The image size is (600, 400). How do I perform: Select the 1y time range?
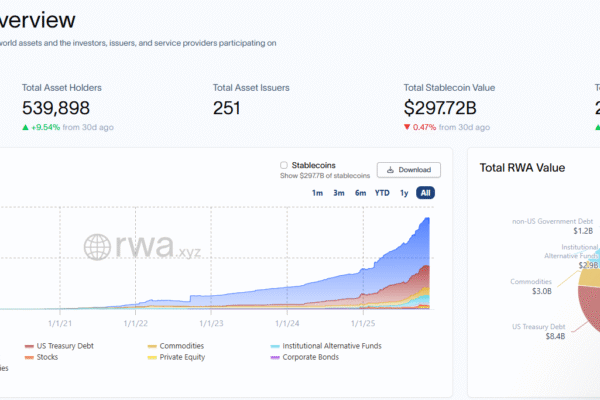click(404, 193)
